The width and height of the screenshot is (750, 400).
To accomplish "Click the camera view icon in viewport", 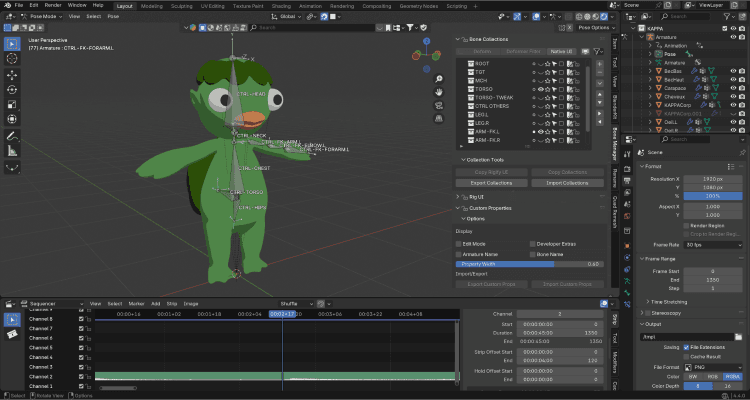I will coord(441,107).
